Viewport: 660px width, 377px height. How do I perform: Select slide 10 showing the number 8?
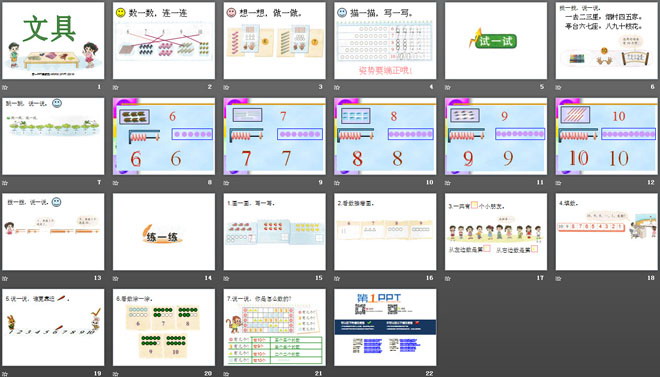[x=385, y=136]
